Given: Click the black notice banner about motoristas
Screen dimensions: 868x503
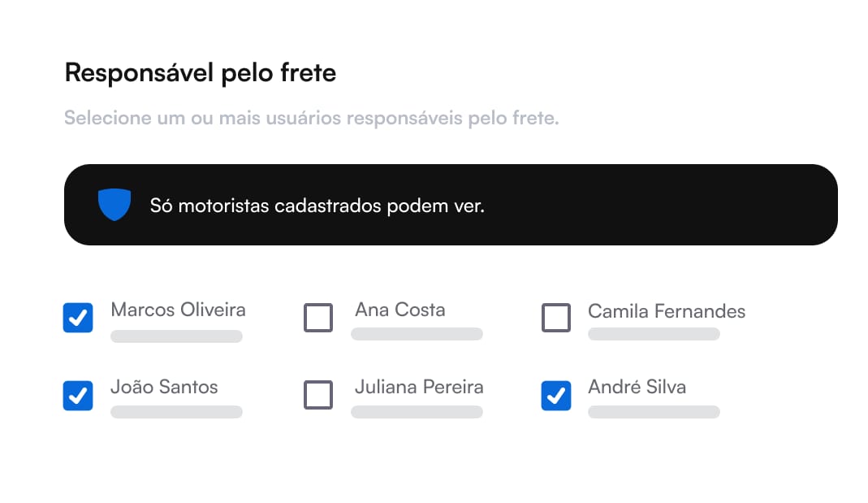Looking at the screenshot, I should point(451,204).
